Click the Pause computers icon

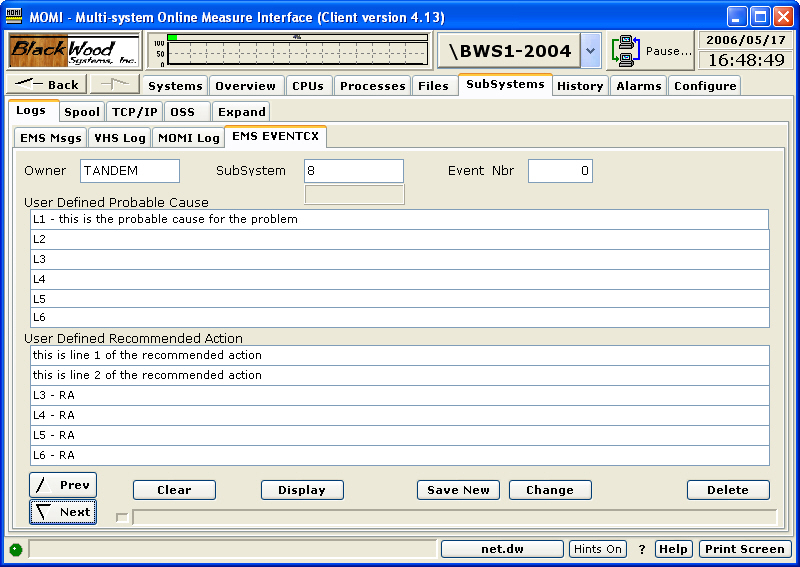pos(626,50)
